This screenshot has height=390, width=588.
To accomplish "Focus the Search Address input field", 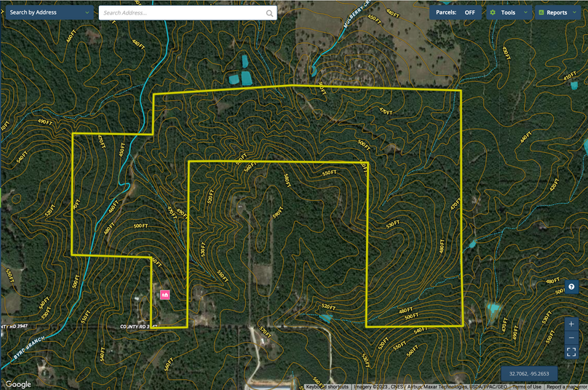I will 182,13.
